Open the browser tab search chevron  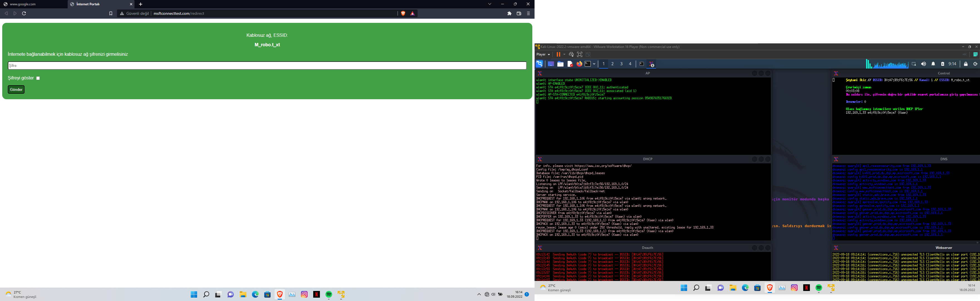click(x=490, y=4)
